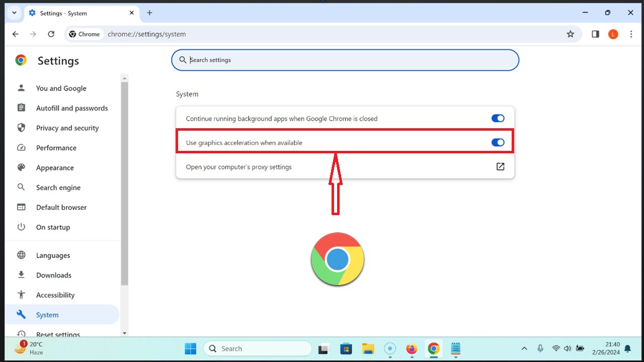This screenshot has width=644, height=362.
Task: Click the Back navigation arrow
Action: 15,34
